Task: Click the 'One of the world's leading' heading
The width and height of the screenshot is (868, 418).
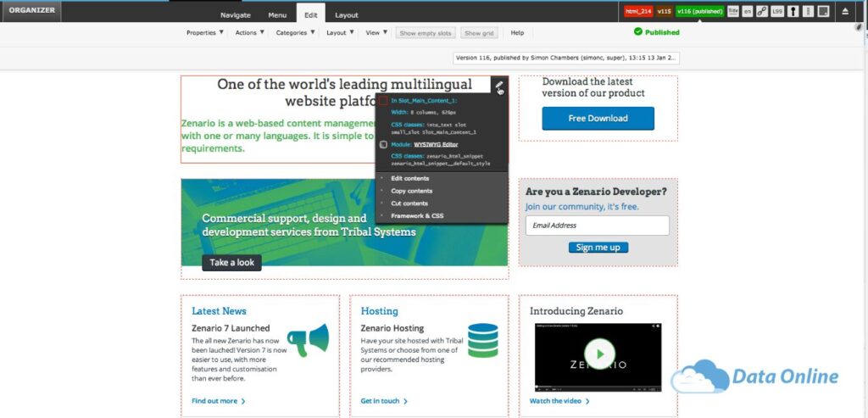Action: click(344, 92)
